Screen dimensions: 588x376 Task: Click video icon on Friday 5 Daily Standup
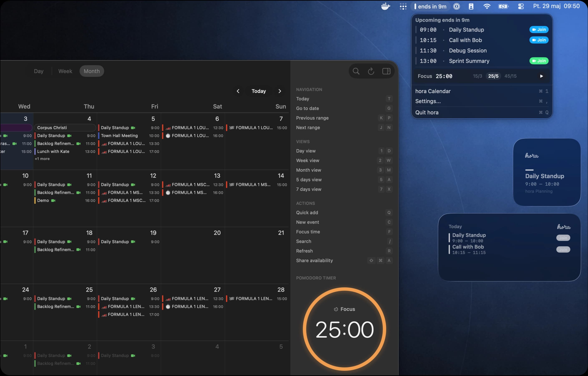tap(133, 127)
